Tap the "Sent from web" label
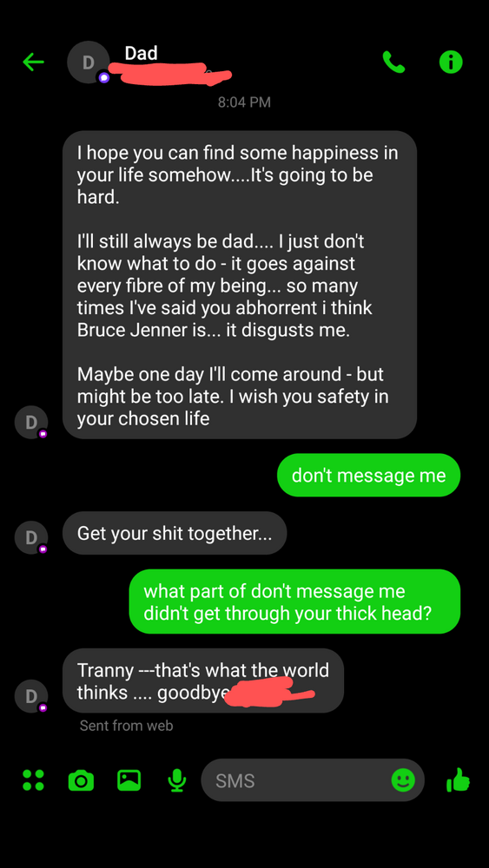The width and height of the screenshot is (489, 868). click(x=126, y=725)
